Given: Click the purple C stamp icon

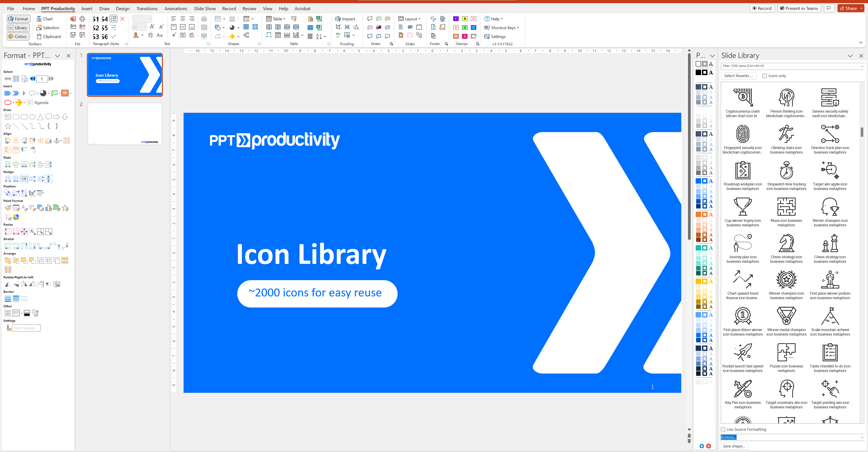Looking at the screenshot, I should pyautogui.click(x=456, y=19).
